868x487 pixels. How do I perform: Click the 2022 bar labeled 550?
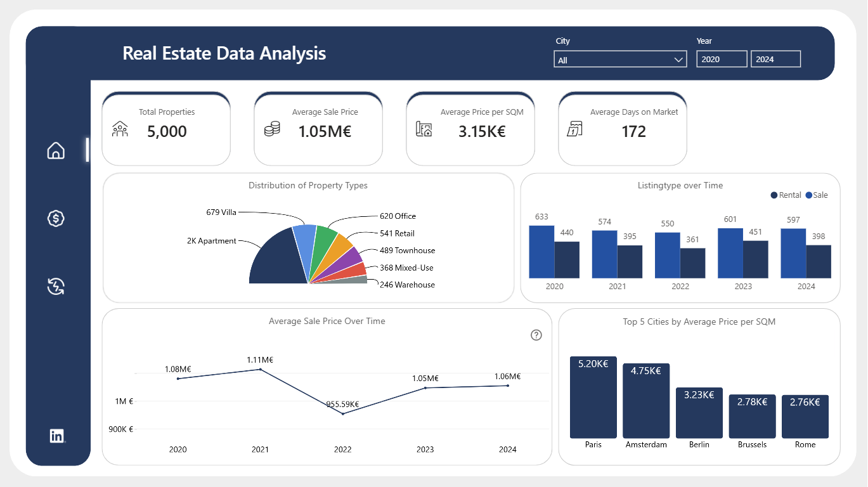pyautogui.click(x=667, y=255)
